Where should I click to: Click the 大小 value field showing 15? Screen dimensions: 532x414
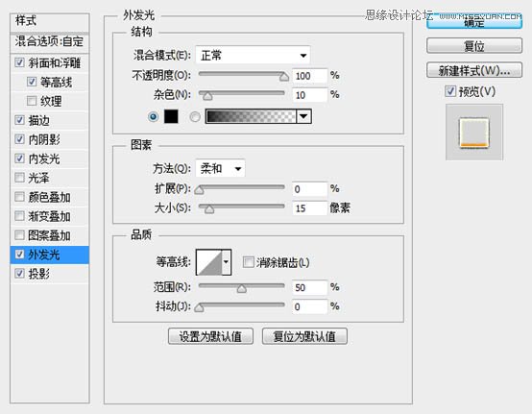[x=310, y=208]
